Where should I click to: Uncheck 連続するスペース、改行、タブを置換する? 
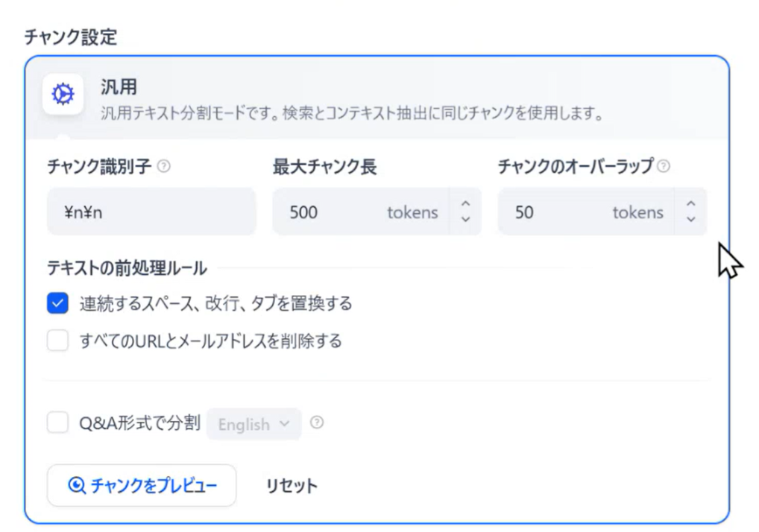tap(57, 303)
